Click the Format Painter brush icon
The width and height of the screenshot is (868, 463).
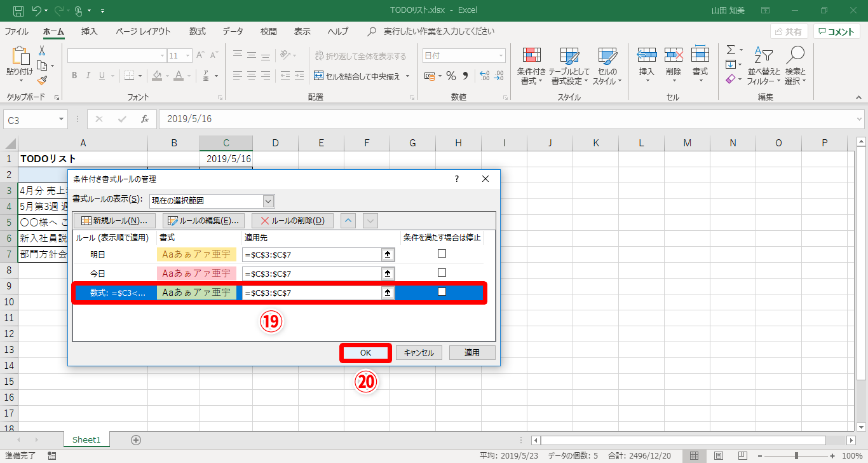(x=42, y=81)
